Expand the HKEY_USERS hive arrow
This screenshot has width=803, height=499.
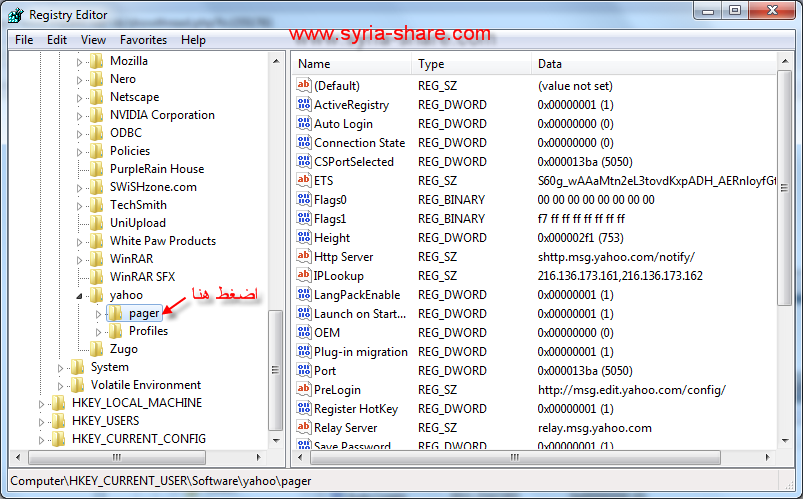(42, 421)
